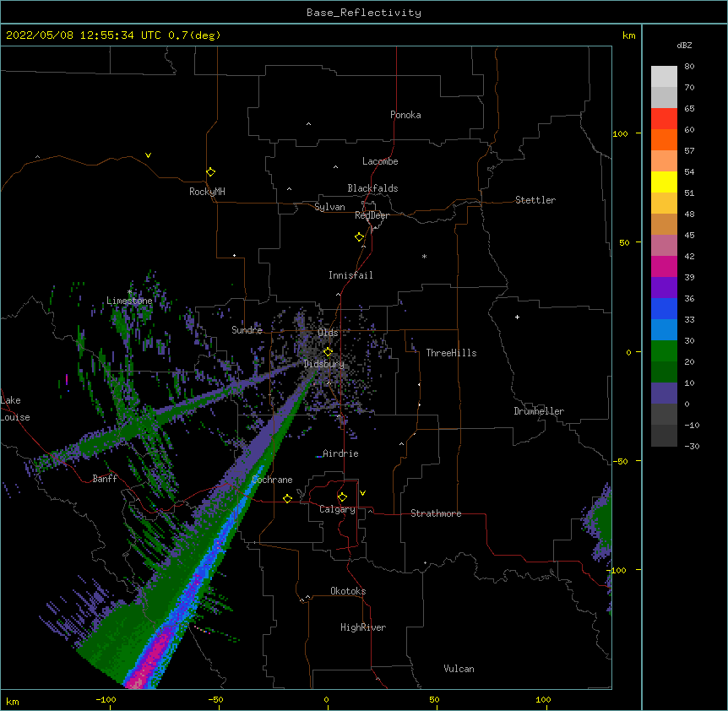Image resolution: width=728 pixels, height=711 pixels.
Task: Select the ThreeHills label
Action: tap(451, 353)
